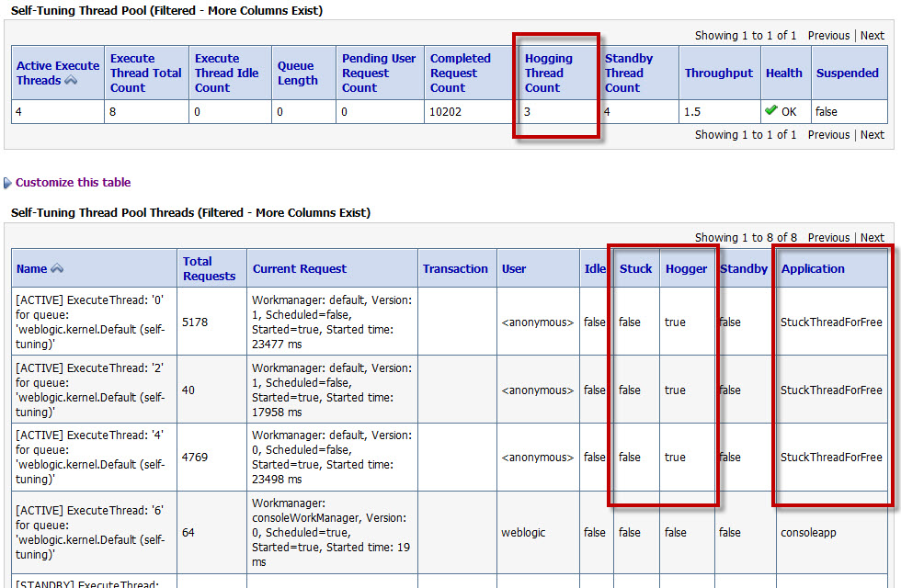Sort by Current Request column

[x=300, y=268]
